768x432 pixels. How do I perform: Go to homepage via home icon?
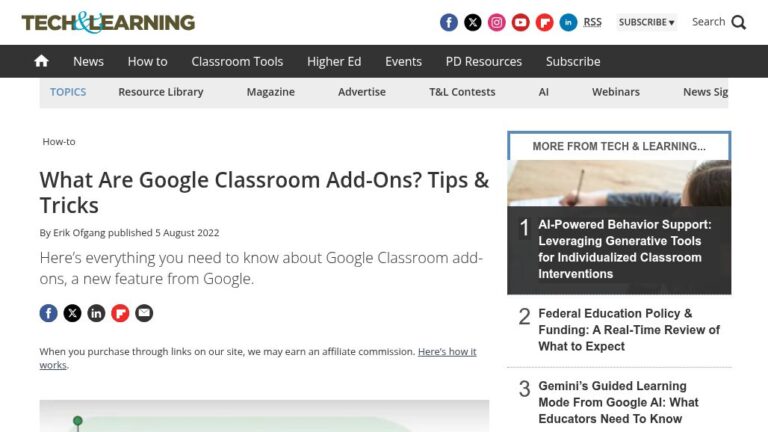tap(42, 61)
